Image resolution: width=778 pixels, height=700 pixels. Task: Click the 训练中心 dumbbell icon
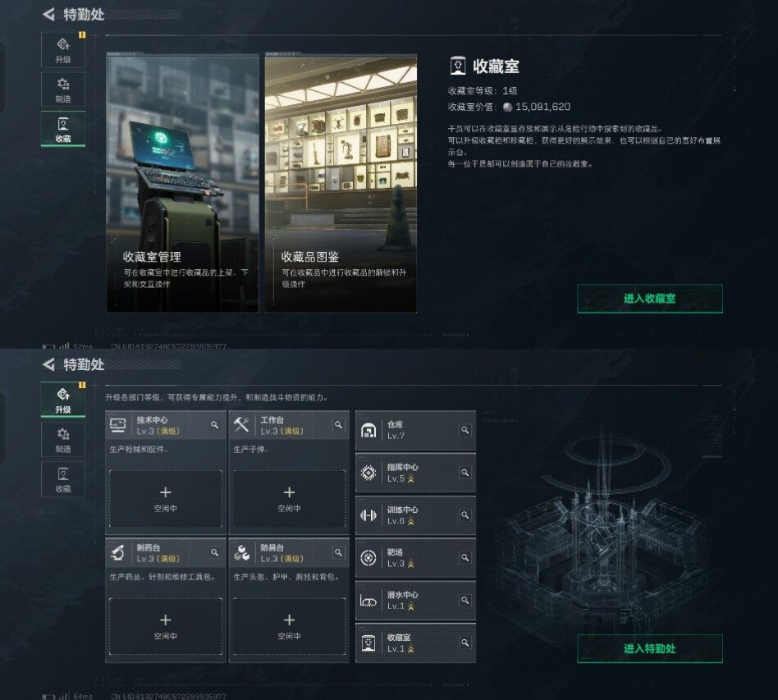[368, 515]
